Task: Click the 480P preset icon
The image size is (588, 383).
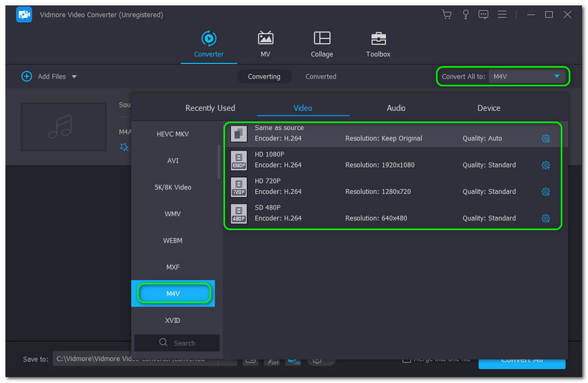Action: 238,214
